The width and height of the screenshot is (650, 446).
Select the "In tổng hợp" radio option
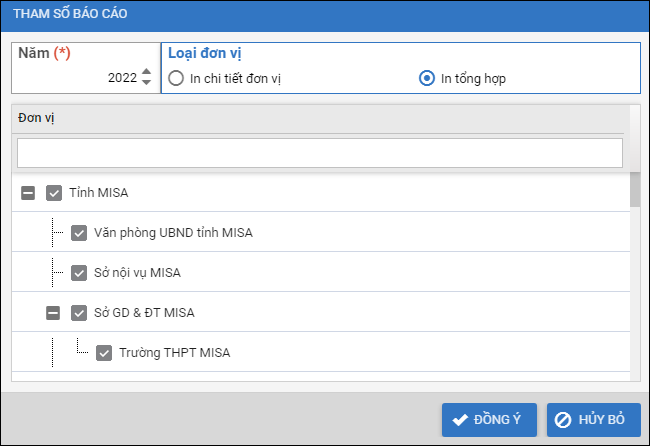tap(427, 78)
